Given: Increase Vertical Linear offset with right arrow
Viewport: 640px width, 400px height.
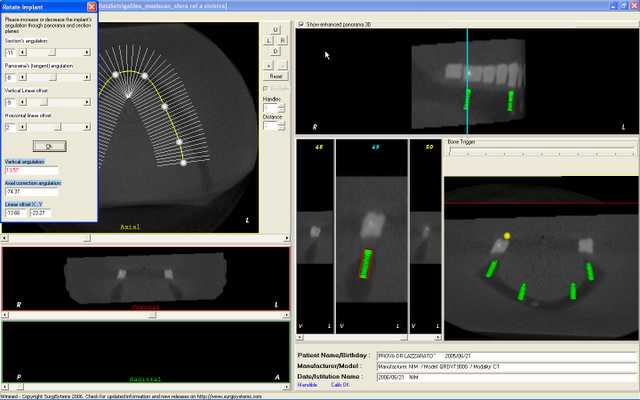Looking at the screenshot, I should [x=87, y=102].
